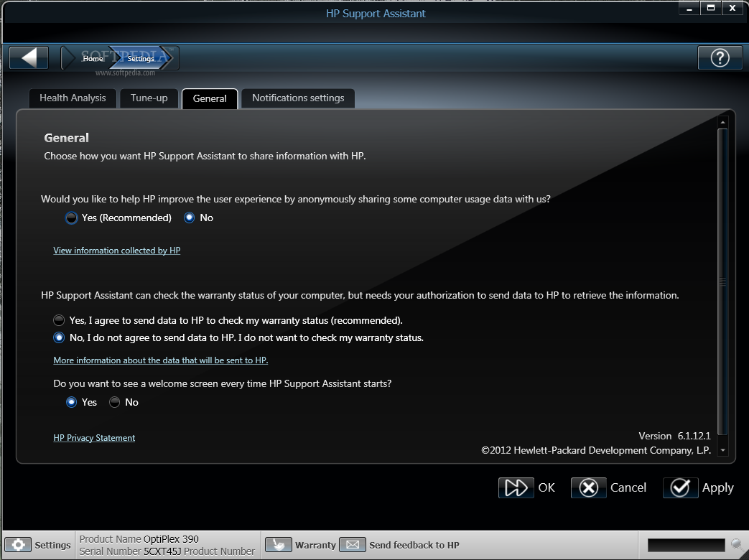Click the Product Name OptiPlex 390 text
The image size is (749, 560).
click(x=139, y=539)
